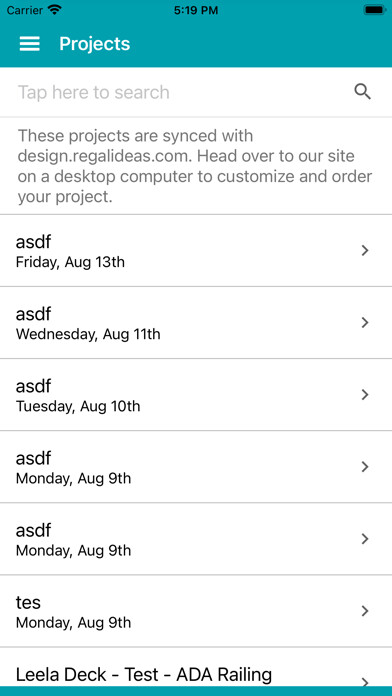Screen dimensions: 392x696
Task: Expand chevron on Friday, Aug 13th row
Action: pos(365,251)
